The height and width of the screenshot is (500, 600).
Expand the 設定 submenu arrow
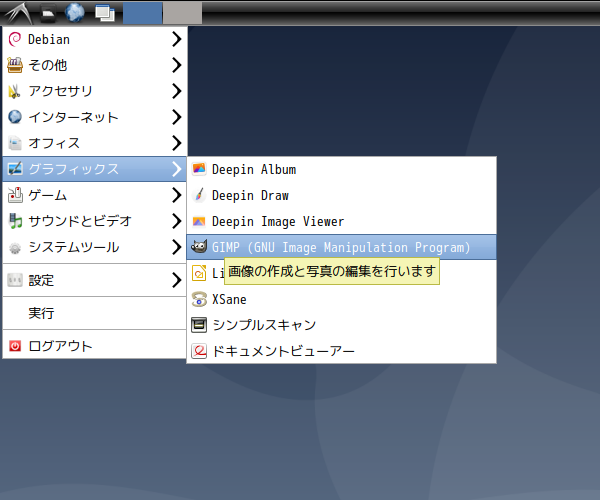tap(176, 280)
